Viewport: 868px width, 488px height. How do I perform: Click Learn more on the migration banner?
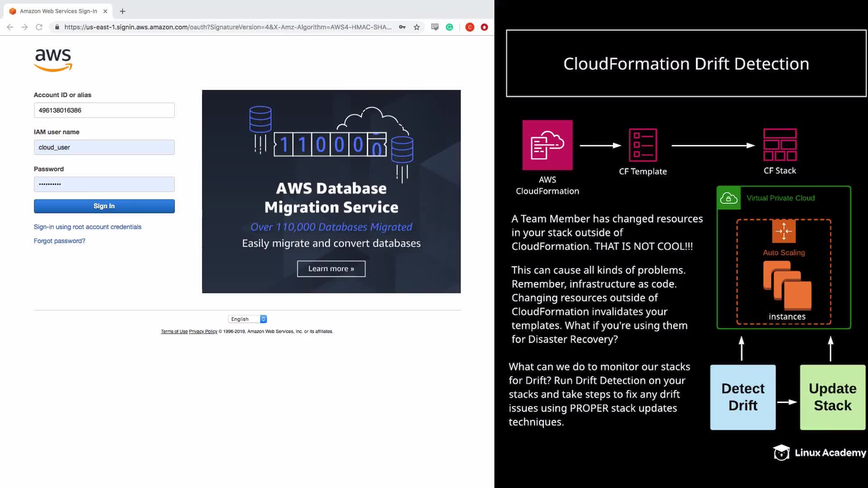click(x=331, y=268)
